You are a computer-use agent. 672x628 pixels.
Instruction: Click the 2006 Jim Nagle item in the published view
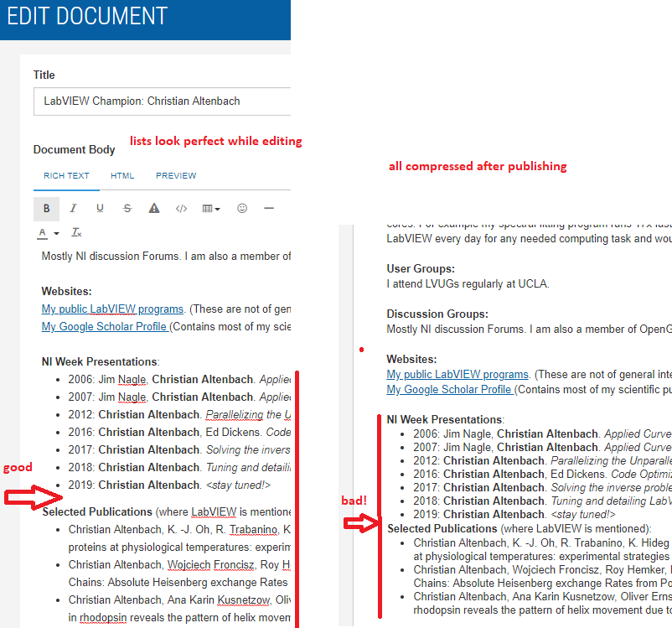[x=543, y=434]
